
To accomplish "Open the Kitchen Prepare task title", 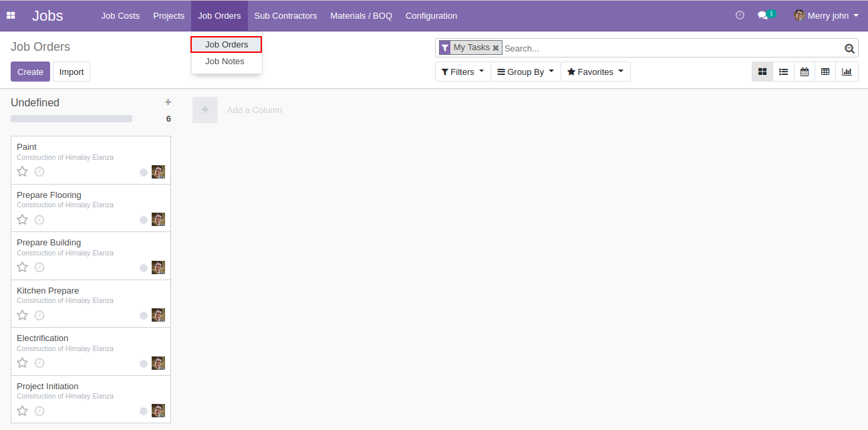I will tap(47, 291).
